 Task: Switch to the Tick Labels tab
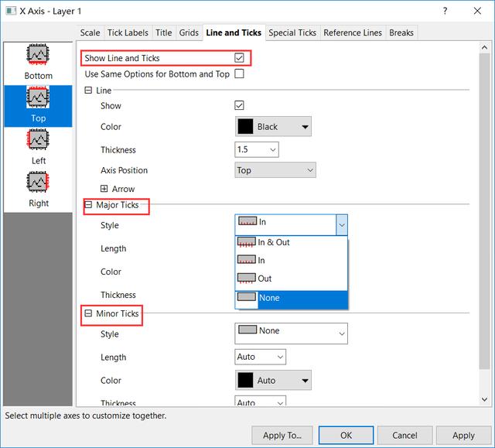(x=128, y=32)
